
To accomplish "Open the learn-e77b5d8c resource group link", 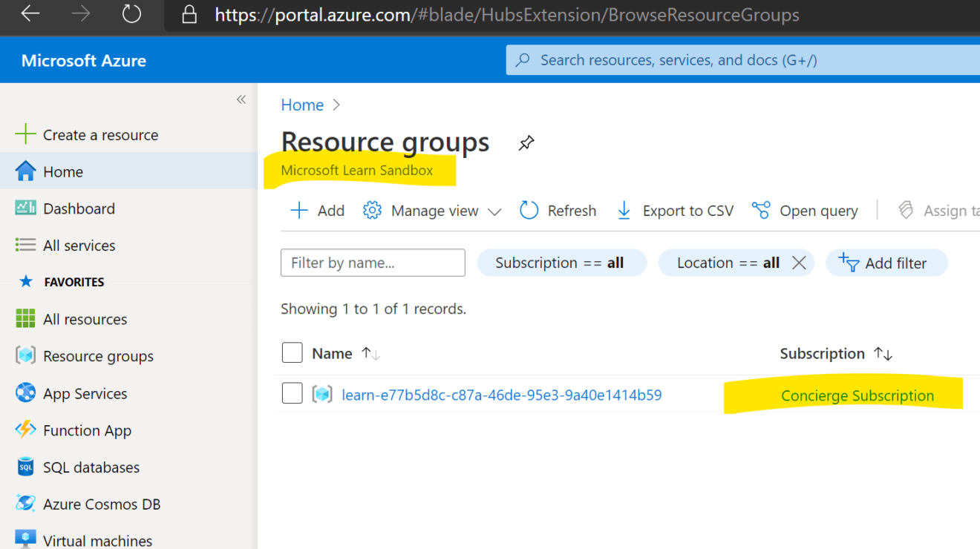I will [502, 395].
